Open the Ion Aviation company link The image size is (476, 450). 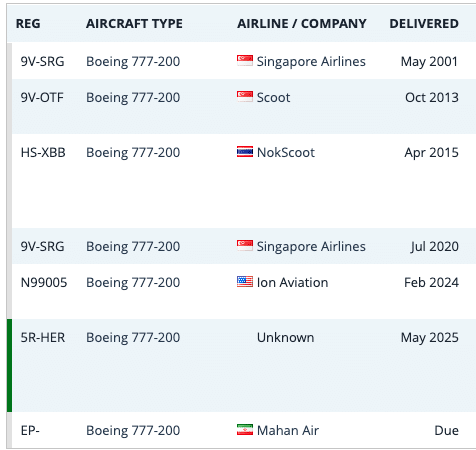click(292, 282)
